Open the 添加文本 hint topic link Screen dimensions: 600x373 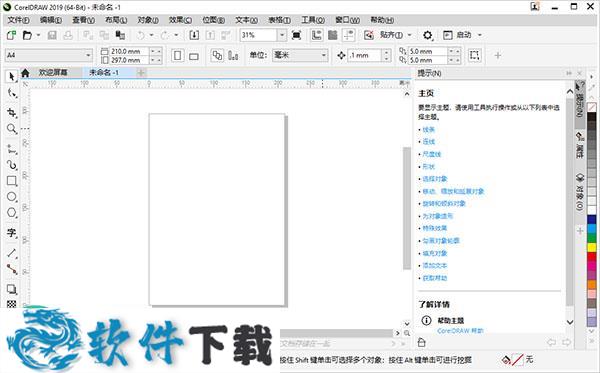click(435, 265)
